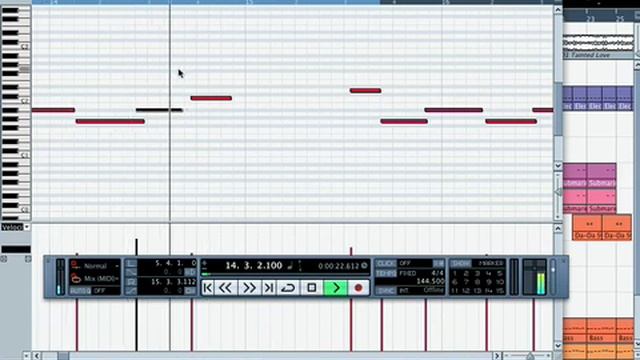This screenshot has height=360, width=640.
Task: Go to previous marker in transport
Action: tap(207, 288)
